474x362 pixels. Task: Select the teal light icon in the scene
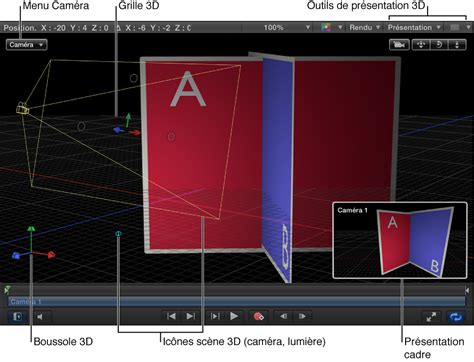[x=118, y=234]
